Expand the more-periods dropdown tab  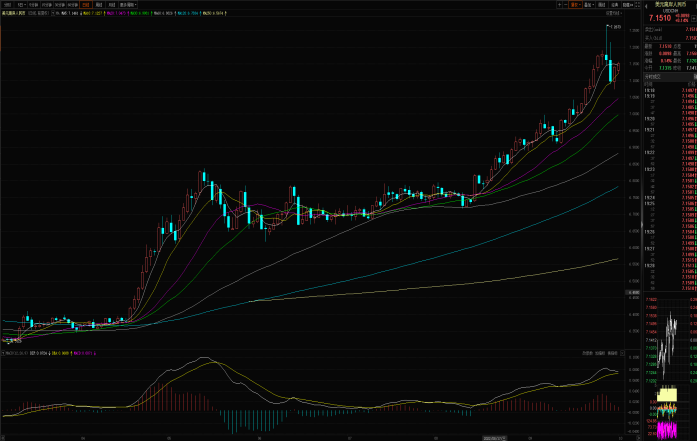(128, 5)
